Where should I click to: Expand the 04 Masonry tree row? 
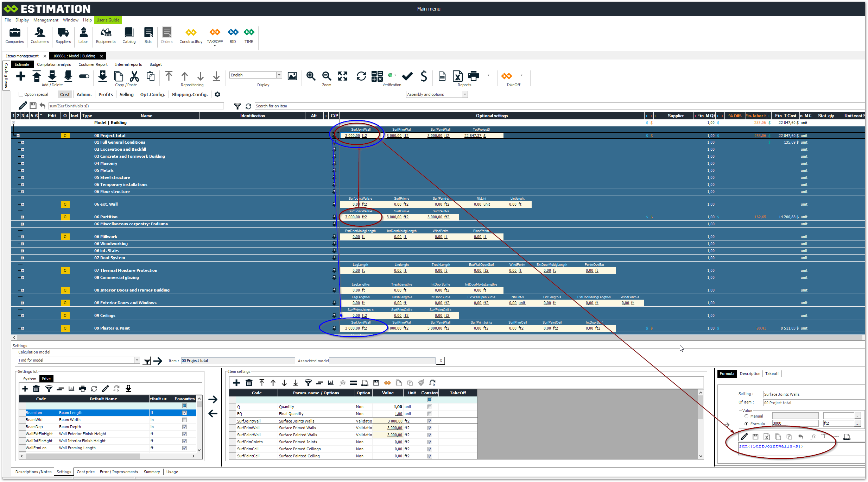23,163
